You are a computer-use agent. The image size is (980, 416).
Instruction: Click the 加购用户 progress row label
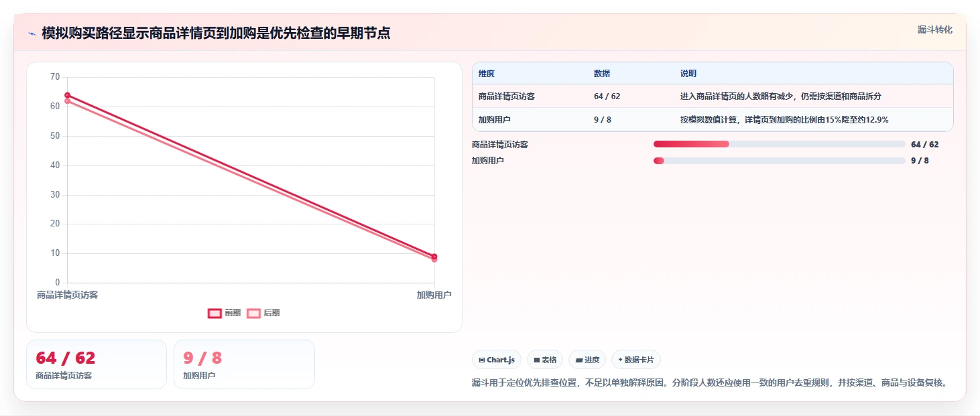click(488, 161)
